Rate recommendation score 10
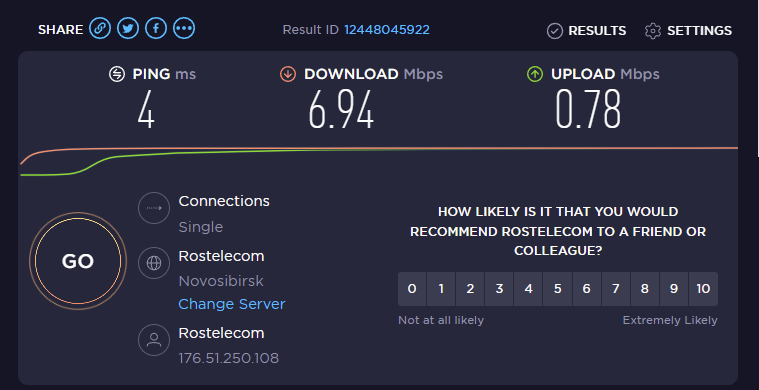Viewport: 759px width, 390px height. [x=703, y=289]
